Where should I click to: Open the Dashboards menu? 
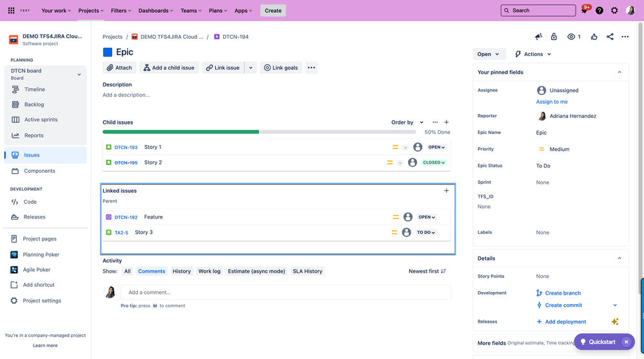pyautogui.click(x=155, y=11)
